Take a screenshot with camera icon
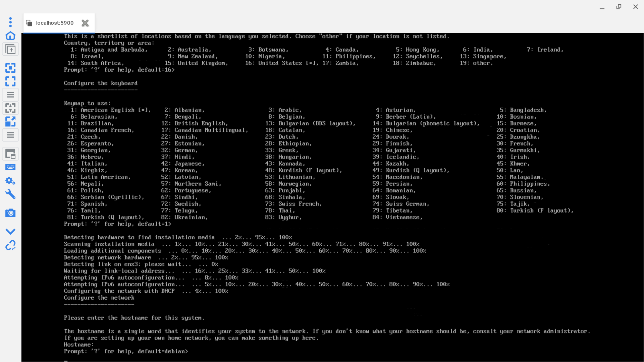Viewport: 644px width, 362px height. pyautogui.click(x=10, y=213)
